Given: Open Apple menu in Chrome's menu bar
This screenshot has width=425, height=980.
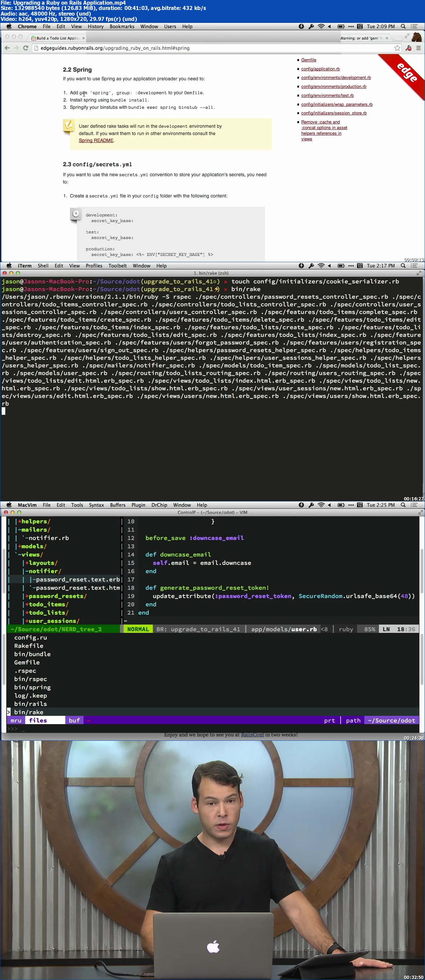Looking at the screenshot, I should tap(9, 26).
